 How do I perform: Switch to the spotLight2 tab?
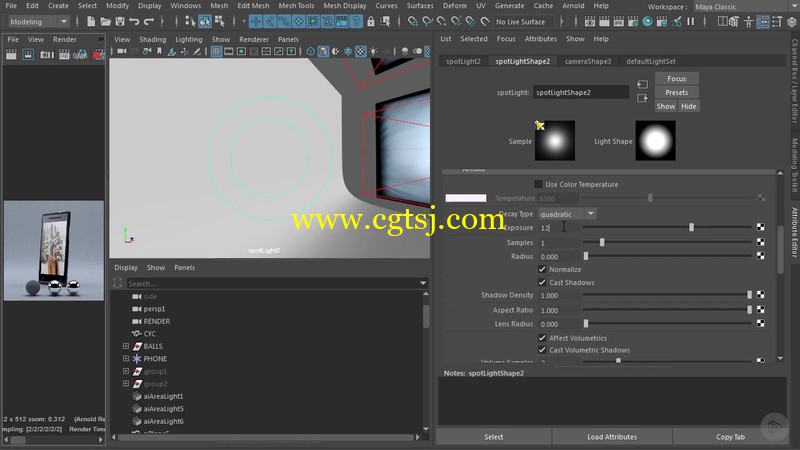pyautogui.click(x=463, y=61)
